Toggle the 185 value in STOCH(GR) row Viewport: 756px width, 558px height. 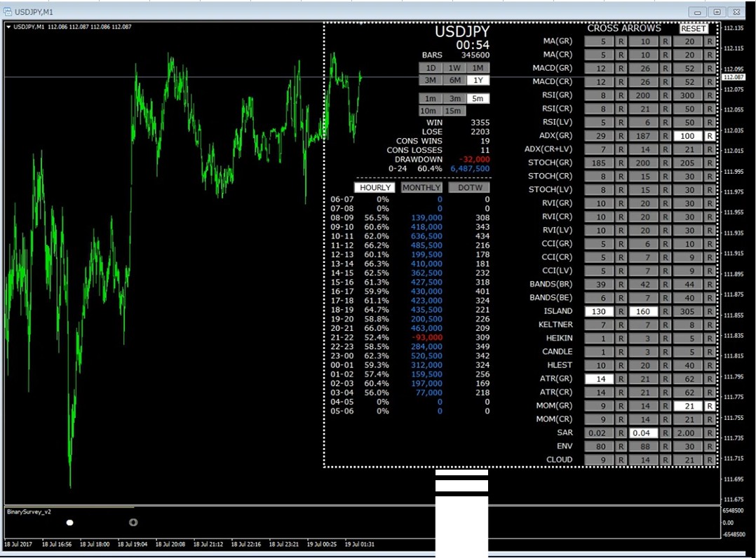[600, 163]
